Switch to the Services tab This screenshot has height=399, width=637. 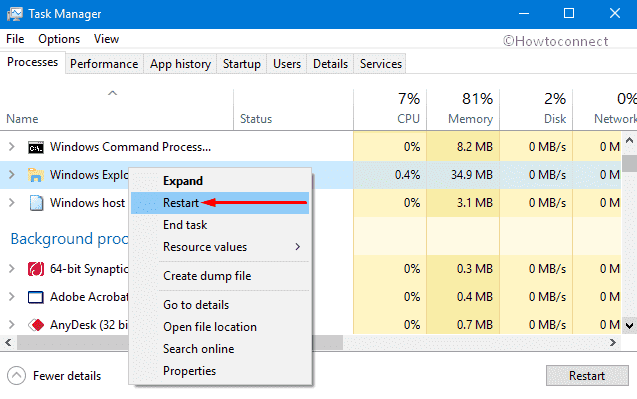381,64
